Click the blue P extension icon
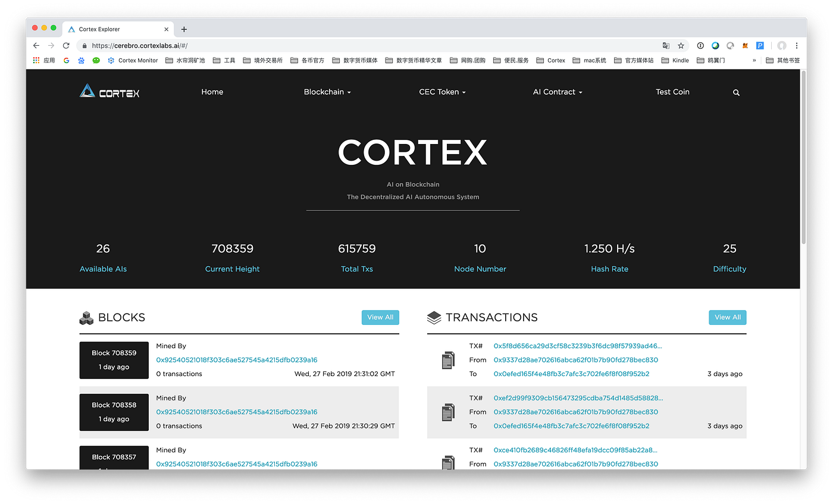The width and height of the screenshot is (833, 504). 760,45
